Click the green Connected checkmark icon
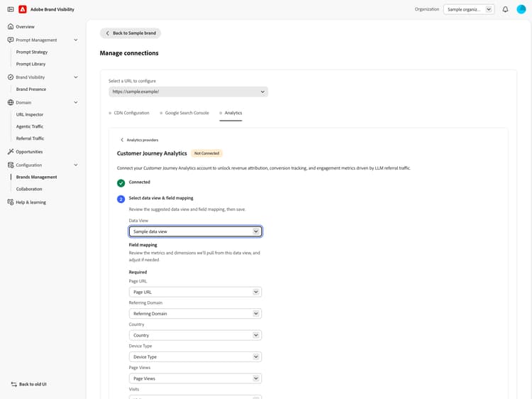 [121, 183]
